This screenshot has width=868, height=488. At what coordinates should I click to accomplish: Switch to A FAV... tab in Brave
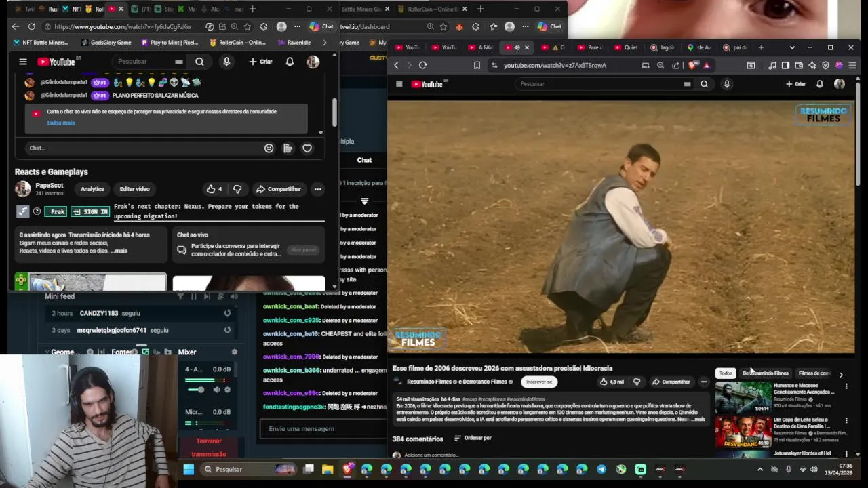(x=480, y=47)
